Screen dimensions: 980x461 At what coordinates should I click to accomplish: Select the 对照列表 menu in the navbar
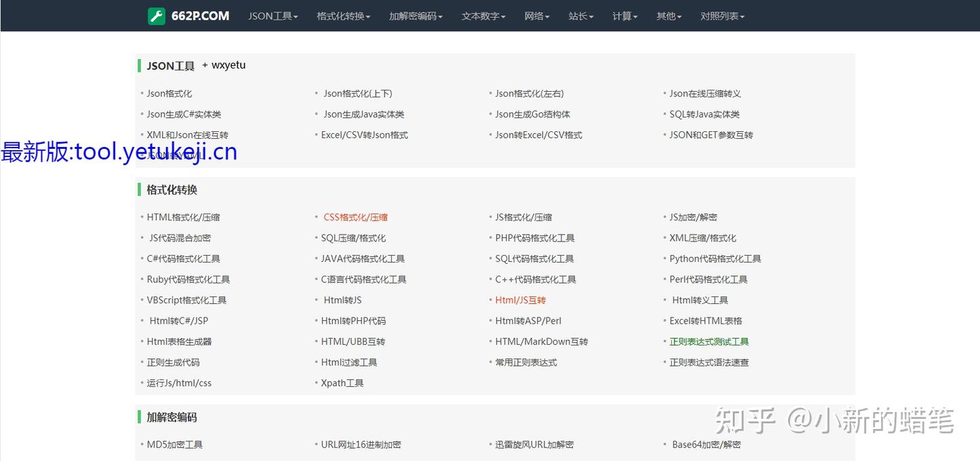(722, 16)
